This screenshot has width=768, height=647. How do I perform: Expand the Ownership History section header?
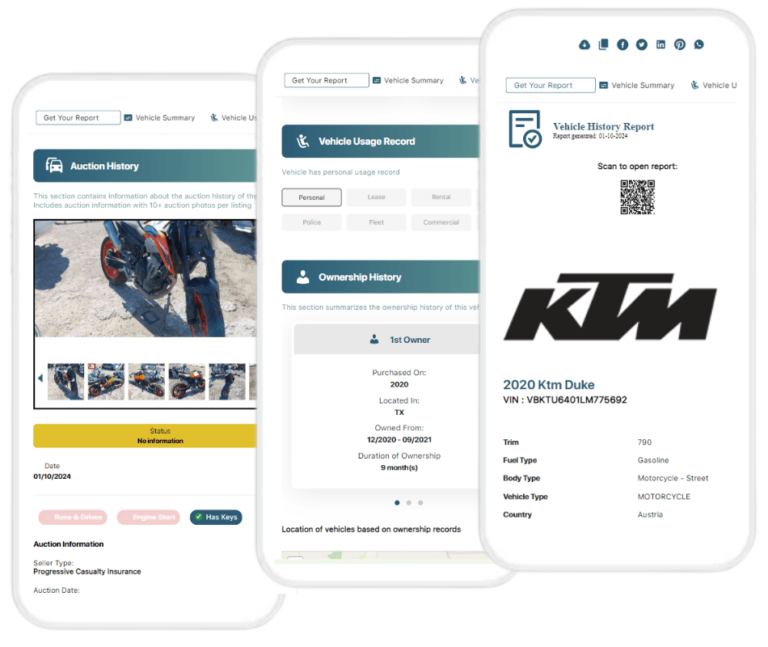pyautogui.click(x=380, y=277)
